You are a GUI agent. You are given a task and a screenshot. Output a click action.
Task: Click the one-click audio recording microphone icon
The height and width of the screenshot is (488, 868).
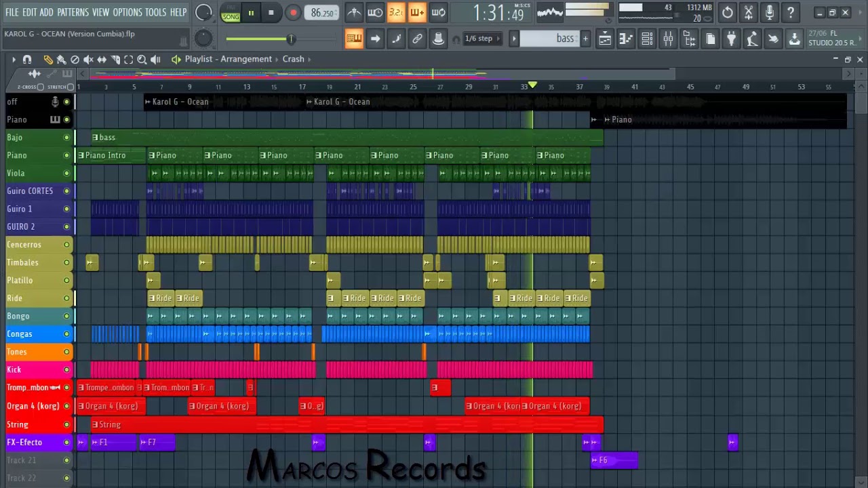[769, 12]
